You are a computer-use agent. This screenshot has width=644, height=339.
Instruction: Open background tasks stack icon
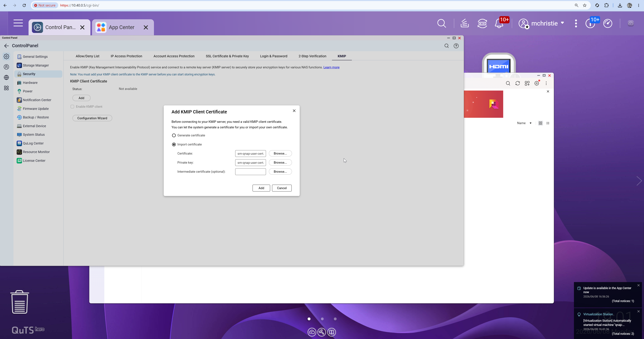pyautogui.click(x=465, y=23)
